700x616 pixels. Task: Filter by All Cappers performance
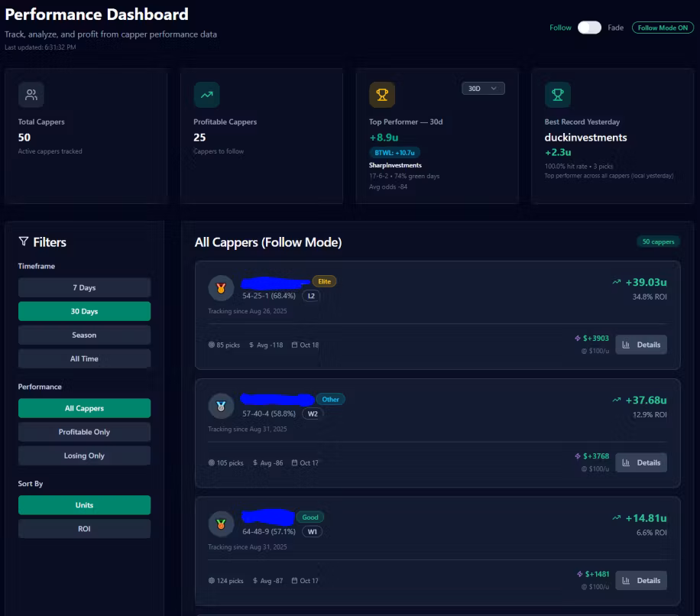tap(84, 408)
